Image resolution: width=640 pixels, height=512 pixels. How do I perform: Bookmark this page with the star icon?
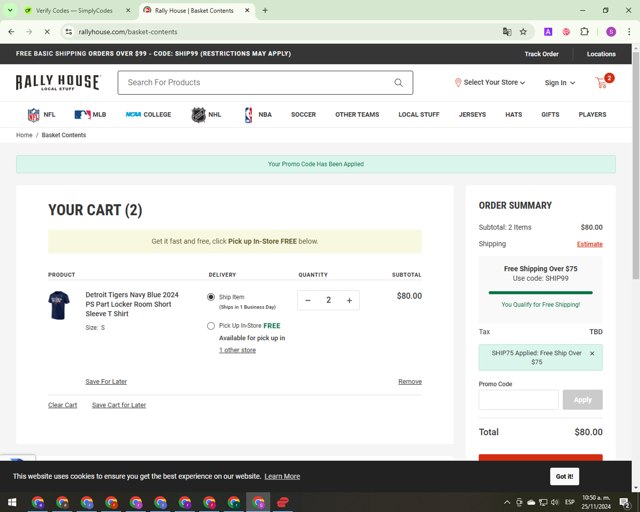(523, 31)
